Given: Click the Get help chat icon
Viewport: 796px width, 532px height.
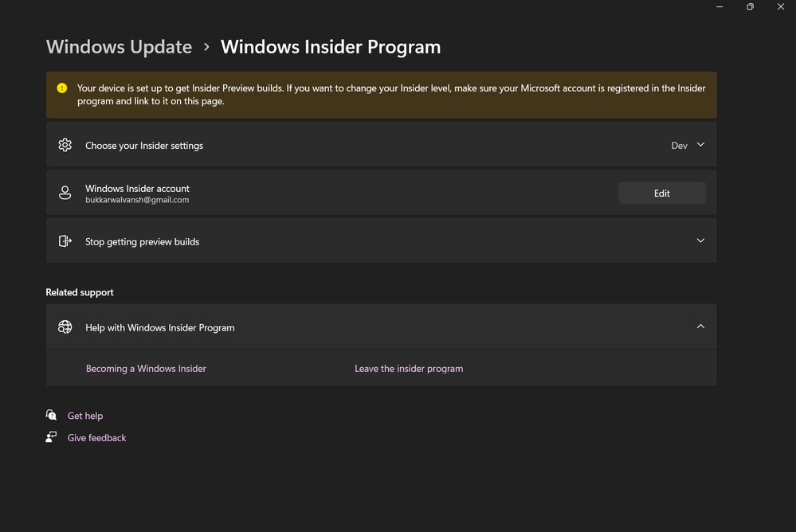Looking at the screenshot, I should coord(51,415).
